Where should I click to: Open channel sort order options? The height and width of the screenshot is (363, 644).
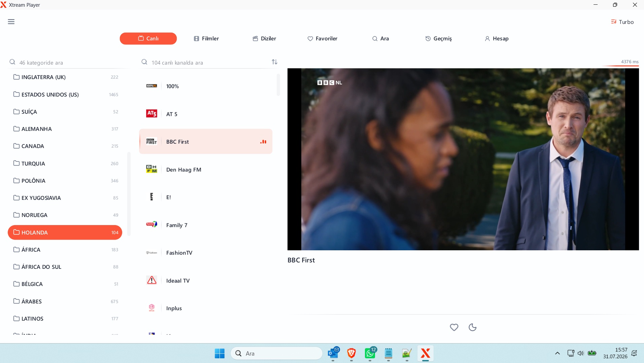[275, 62]
